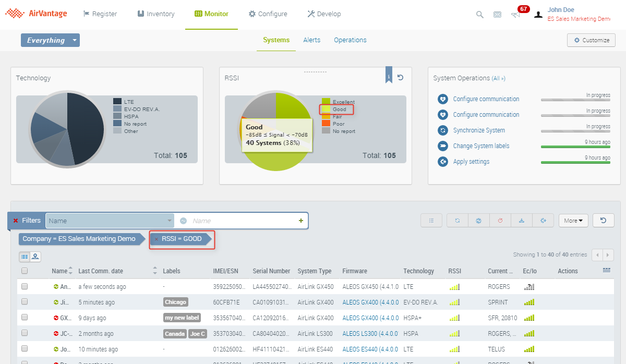The height and width of the screenshot is (364, 626).
Task: Open the Configure menu
Action: pos(268,14)
